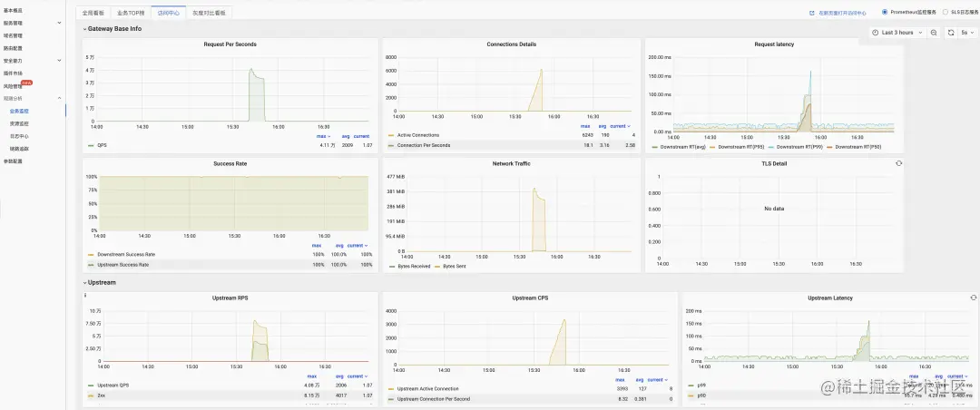Image resolution: width=980 pixels, height=410 pixels.
Task: Open 基本概览 in the sidebar
Action: (13, 10)
